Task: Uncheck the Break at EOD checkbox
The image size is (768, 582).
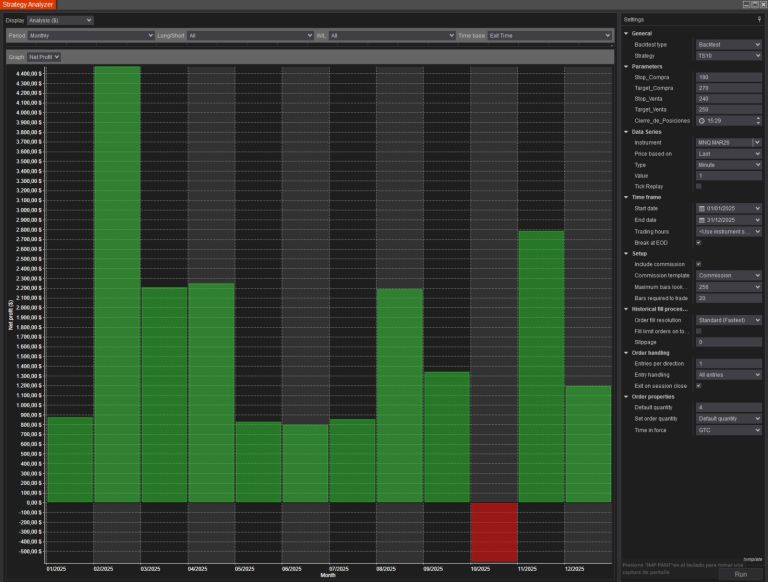Action: [698, 242]
